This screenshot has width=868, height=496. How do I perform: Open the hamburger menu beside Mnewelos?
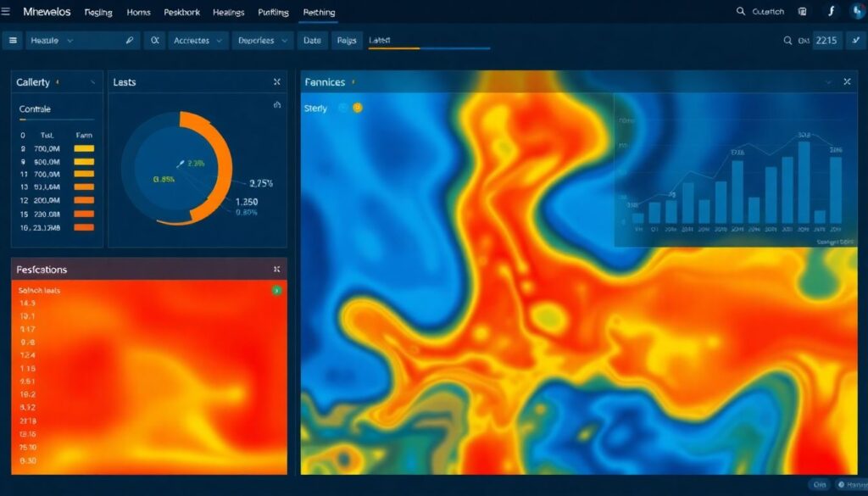pyautogui.click(x=7, y=13)
